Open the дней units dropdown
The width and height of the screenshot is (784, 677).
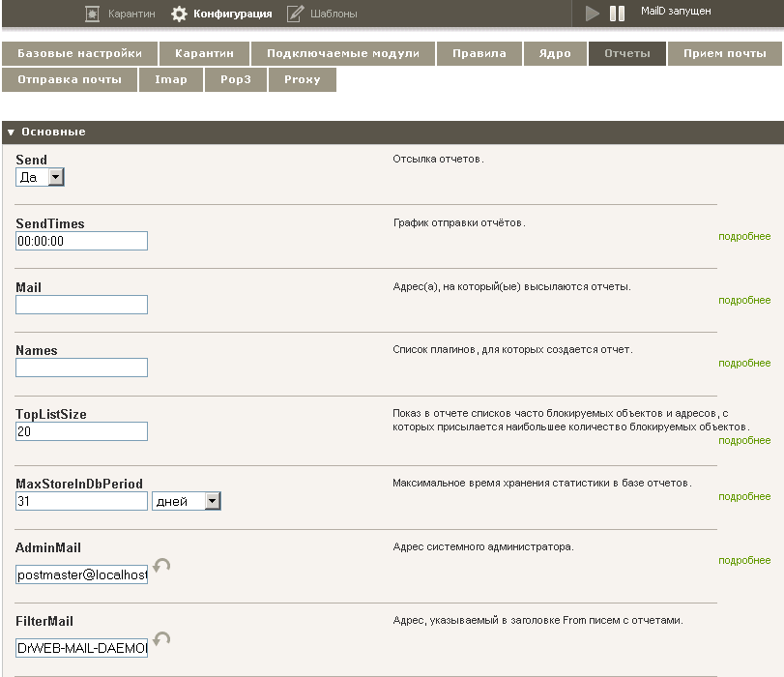click(x=187, y=501)
